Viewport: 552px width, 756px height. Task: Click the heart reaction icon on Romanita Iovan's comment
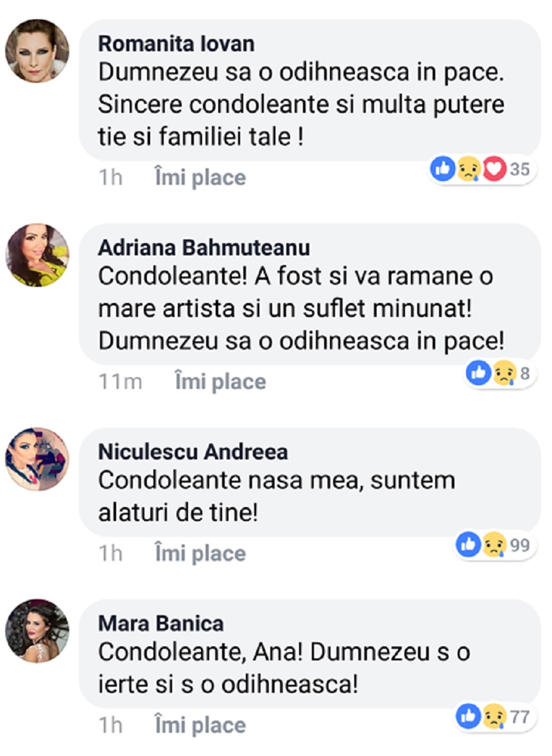pyautogui.click(x=494, y=169)
